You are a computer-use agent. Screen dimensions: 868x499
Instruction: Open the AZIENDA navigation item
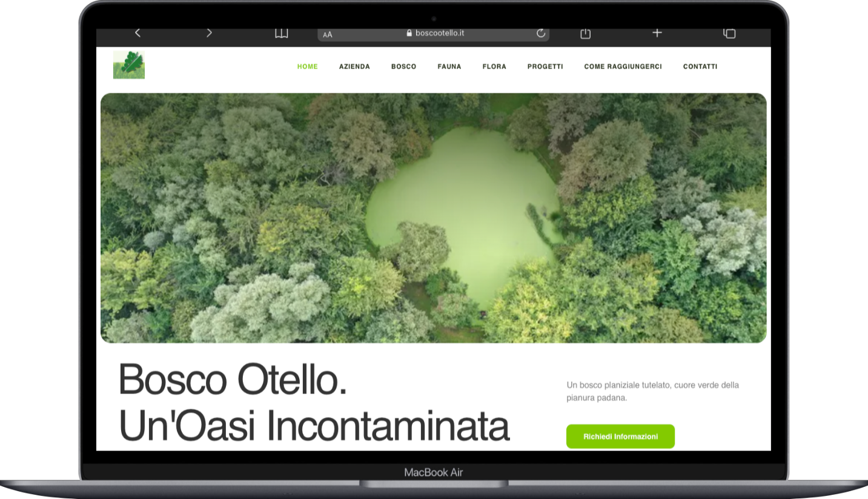click(354, 67)
